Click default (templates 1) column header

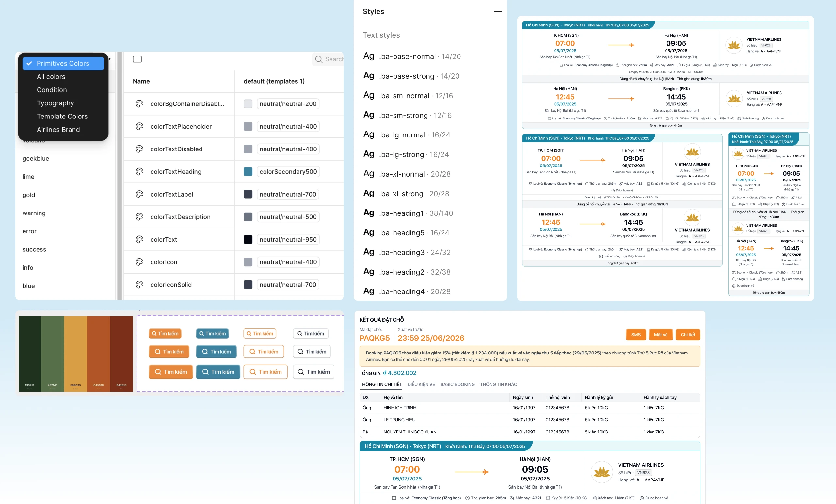pos(274,81)
